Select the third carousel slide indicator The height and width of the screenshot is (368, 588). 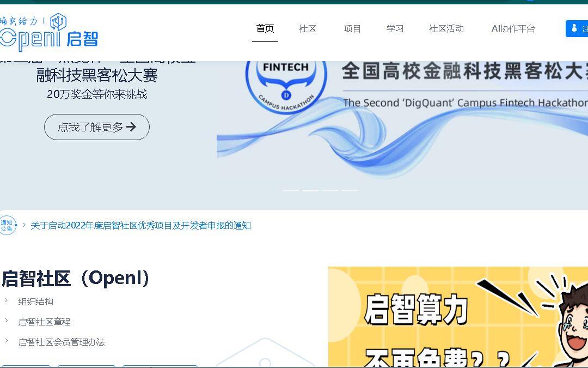pos(330,190)
